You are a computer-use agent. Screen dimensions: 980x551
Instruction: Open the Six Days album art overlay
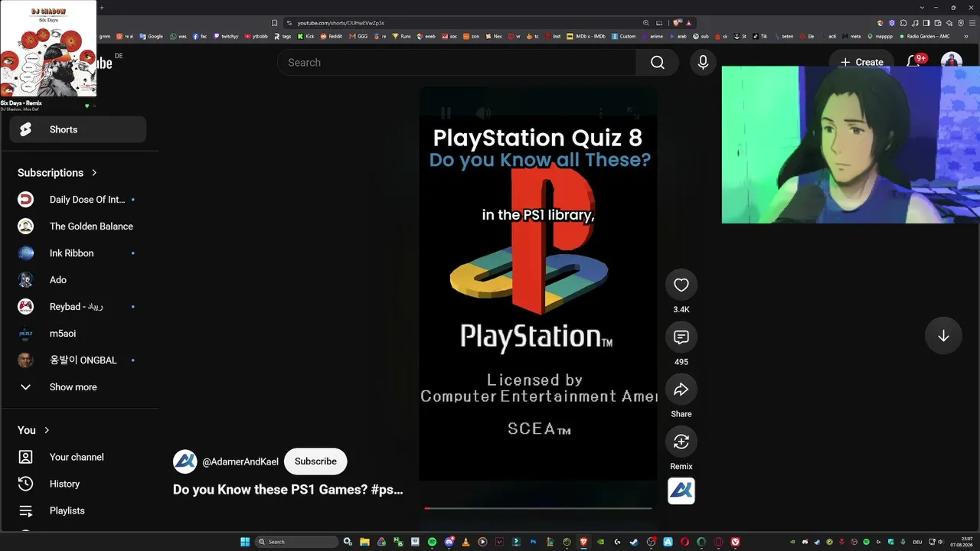click(x=48, y=48)
